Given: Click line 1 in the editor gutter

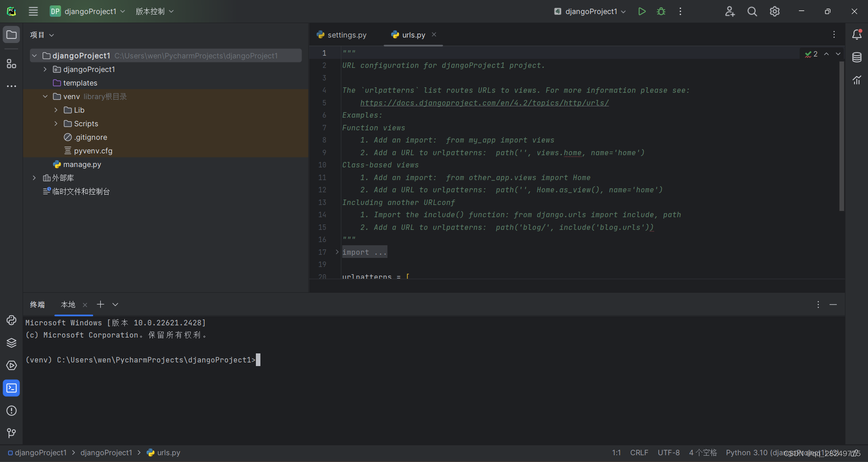Looking at the screenshot, I should (x=324, y=53).
